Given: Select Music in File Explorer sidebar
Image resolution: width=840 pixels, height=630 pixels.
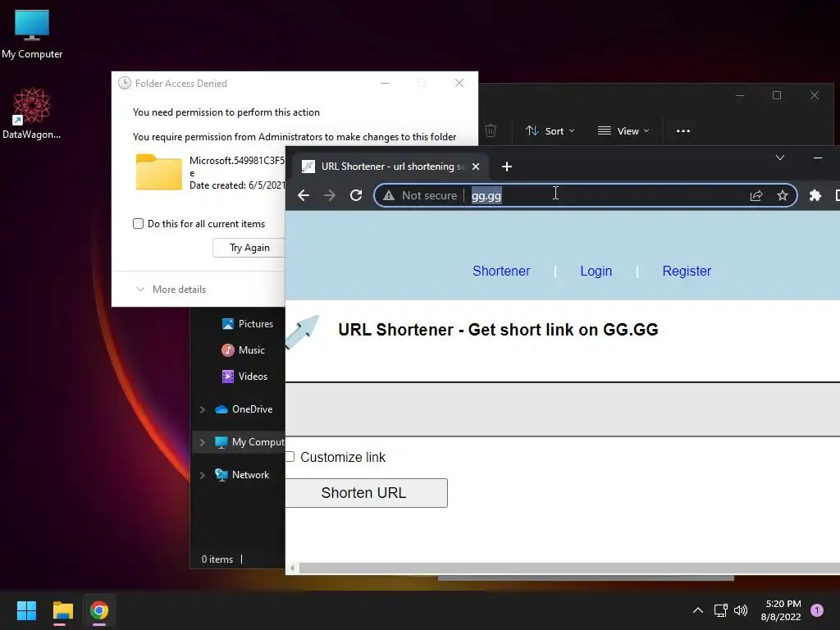Looking at the screenshot, I should tap(243, 349).
